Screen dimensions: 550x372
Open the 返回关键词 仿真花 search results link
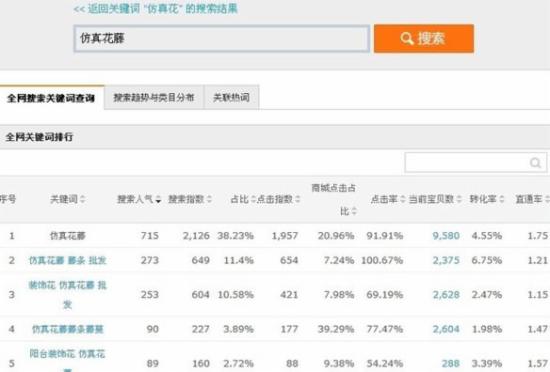coord(155,9)
